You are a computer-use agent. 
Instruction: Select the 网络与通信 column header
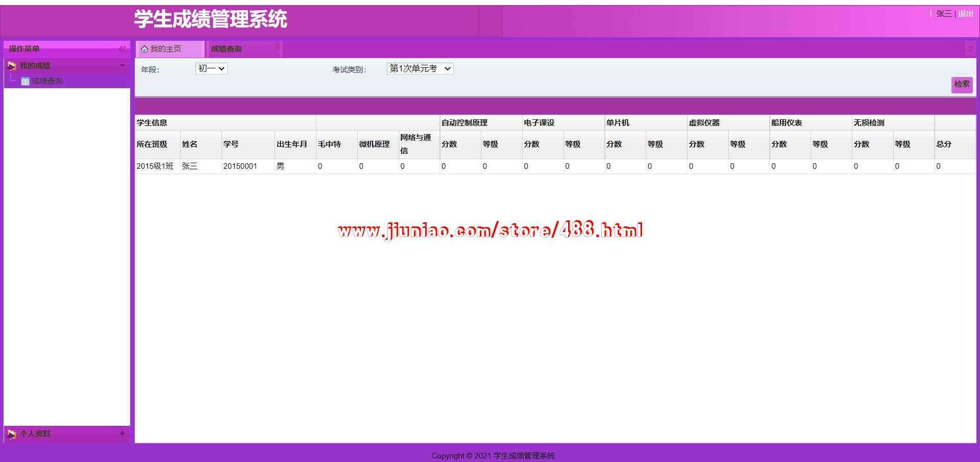pos(419,144)
